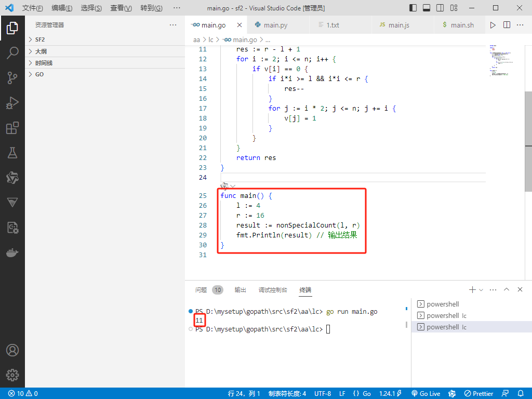Open the Search view icon
Viewport: 532px width, 399px height.
coord(12,53)
